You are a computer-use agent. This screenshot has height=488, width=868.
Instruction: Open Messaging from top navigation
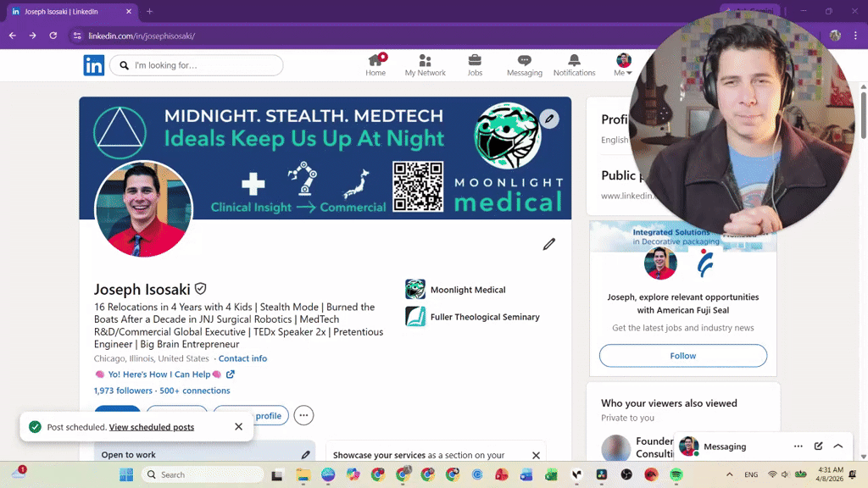[524, 65]
